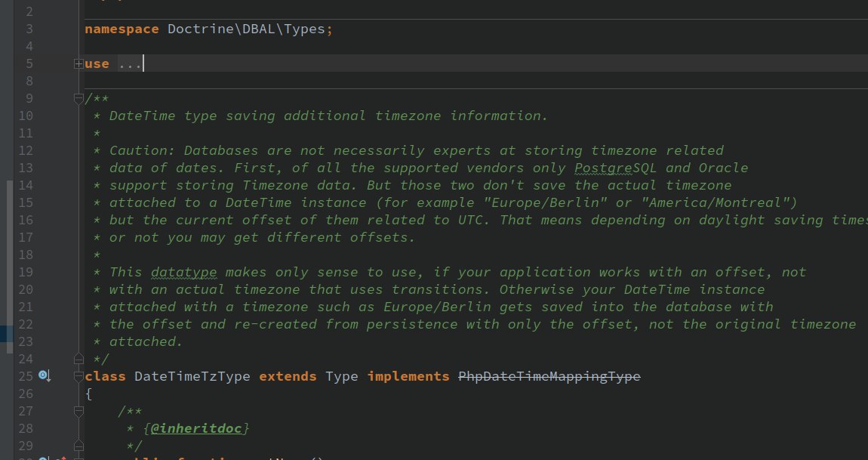This screenshot has width=868, height=460.
Task: Click 'or not you may get different offsets.'
Action: pos(263,237)
